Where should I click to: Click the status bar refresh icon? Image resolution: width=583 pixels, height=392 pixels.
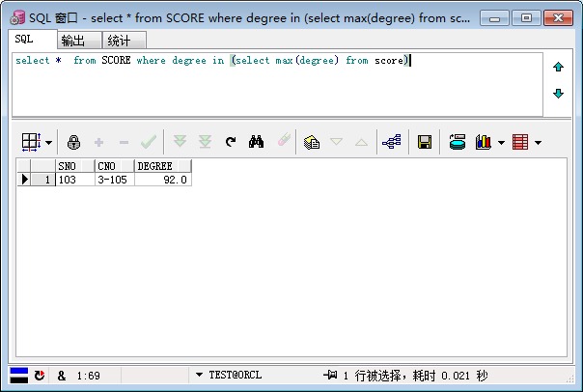(x=40, y=376)
